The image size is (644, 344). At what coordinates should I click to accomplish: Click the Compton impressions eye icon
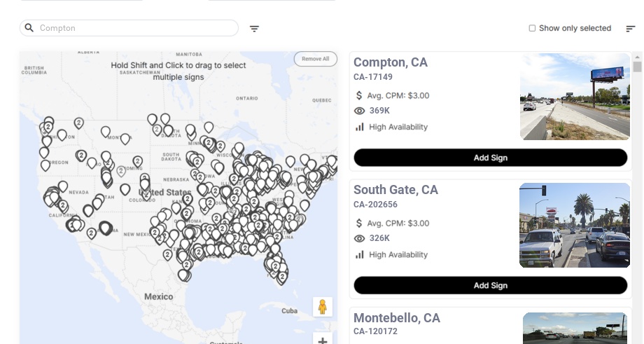pyautogui.click(x=360, y=111)
